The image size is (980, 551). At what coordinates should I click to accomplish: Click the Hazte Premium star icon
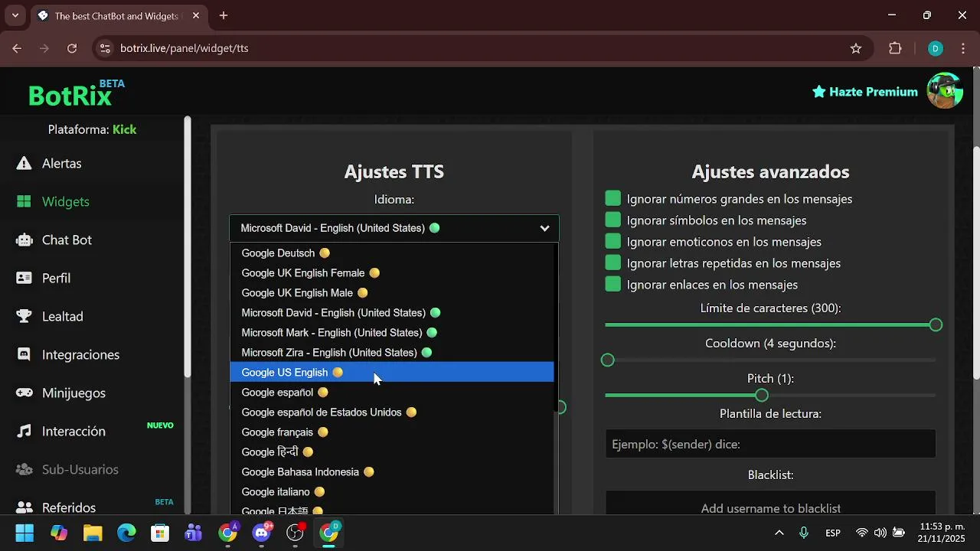[x=819, y=92]
